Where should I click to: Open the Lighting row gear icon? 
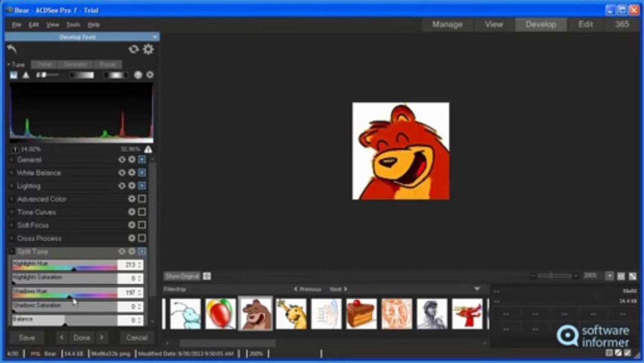131,186
